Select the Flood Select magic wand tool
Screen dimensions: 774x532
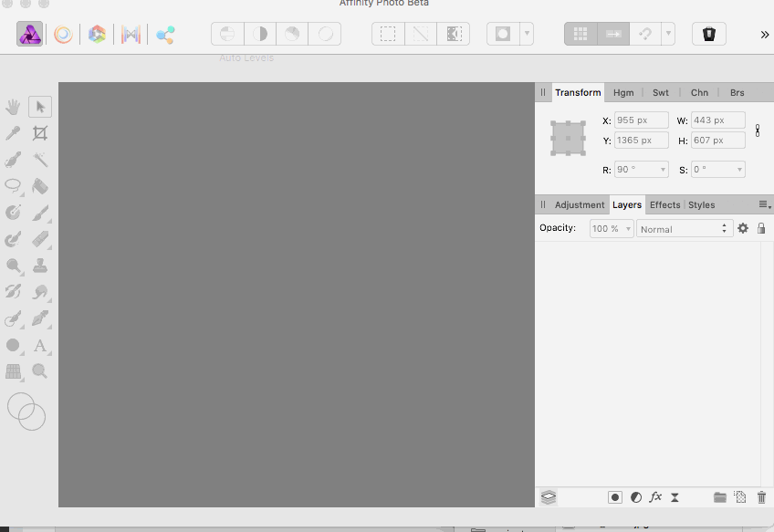pyautogui.click(x=40, y=160)
